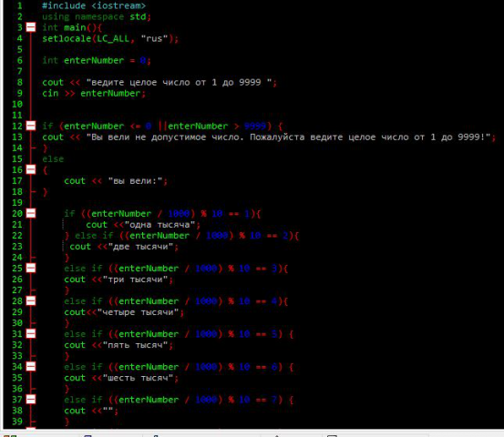Click "cout" on line 32
The width and height of the screenshot is (504, 437).
(x=75, y=345)
